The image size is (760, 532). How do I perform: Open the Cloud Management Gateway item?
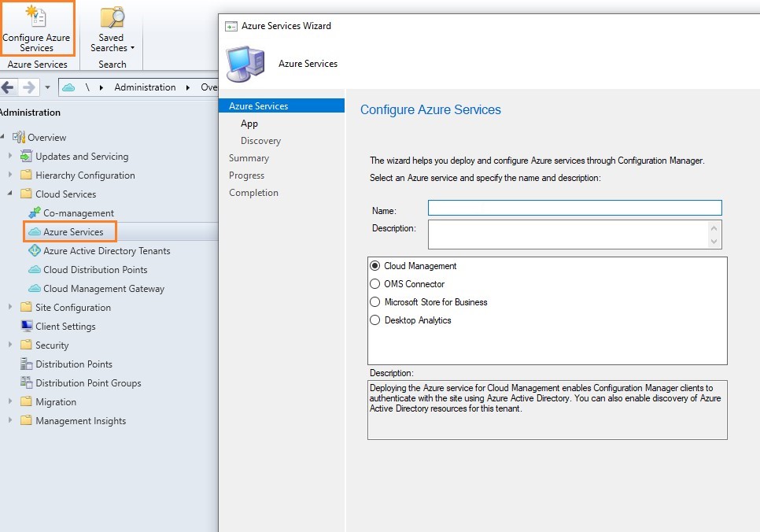tap(104, 289)
